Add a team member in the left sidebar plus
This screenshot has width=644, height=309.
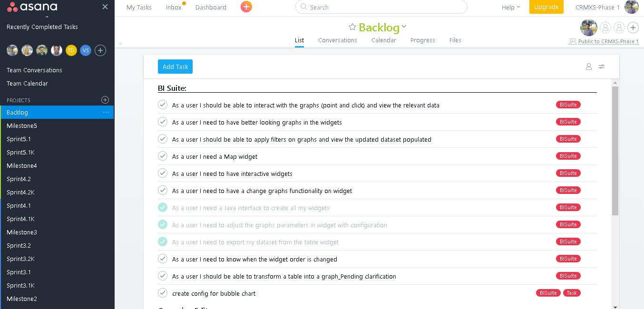(x=100, y=50)
